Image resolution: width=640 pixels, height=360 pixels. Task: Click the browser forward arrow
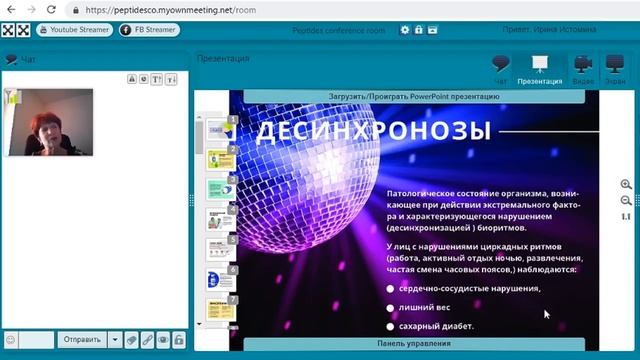(x=31, y=9)
